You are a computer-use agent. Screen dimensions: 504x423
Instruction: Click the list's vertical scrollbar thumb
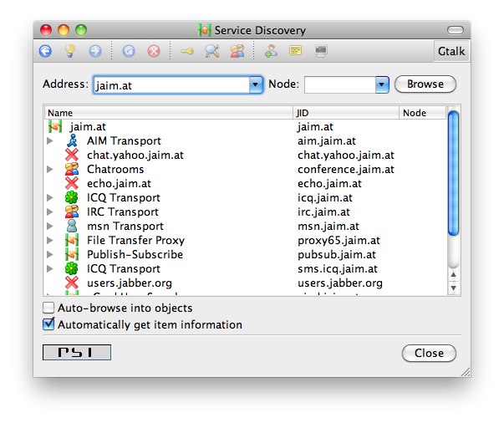point(453,173)
